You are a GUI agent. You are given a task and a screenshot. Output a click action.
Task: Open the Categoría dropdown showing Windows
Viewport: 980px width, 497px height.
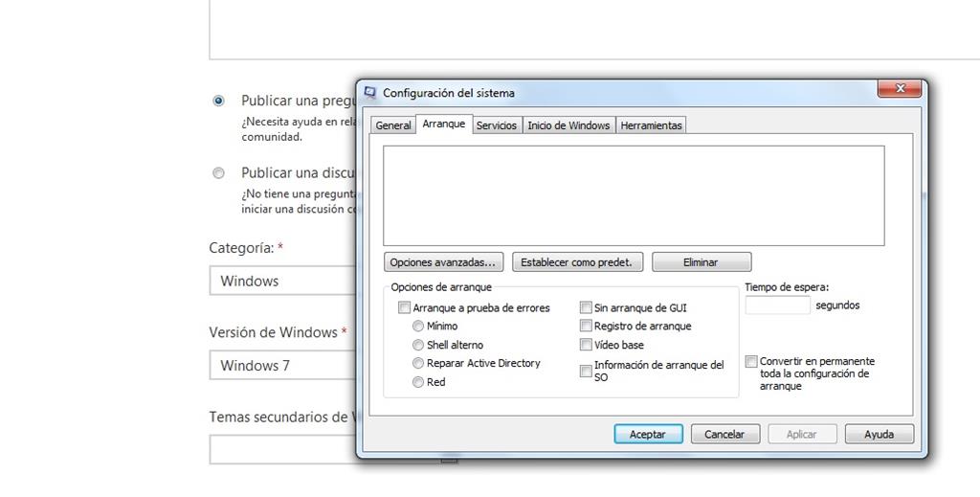(x=282, y=281)
